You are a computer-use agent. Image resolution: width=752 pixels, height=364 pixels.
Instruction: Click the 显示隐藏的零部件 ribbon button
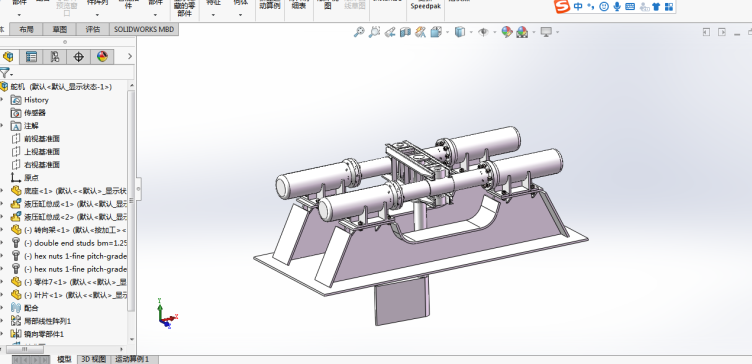pos(185,9)
